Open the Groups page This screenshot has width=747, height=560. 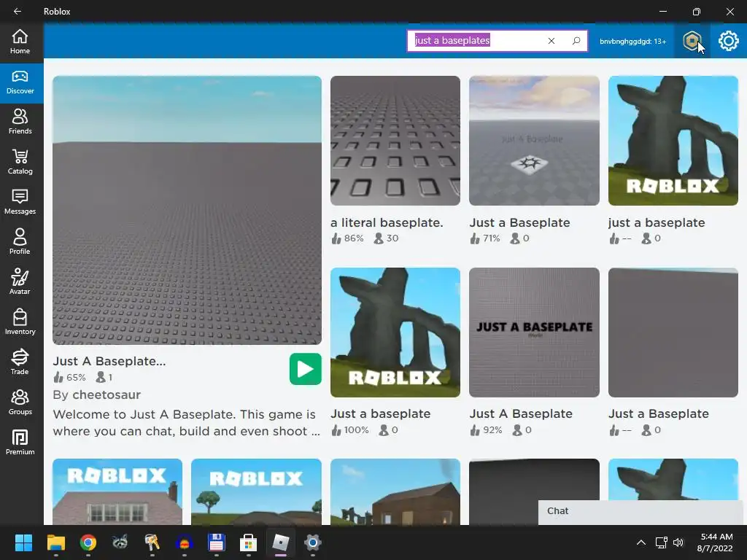pyautogui.click(x=20, y=402)
